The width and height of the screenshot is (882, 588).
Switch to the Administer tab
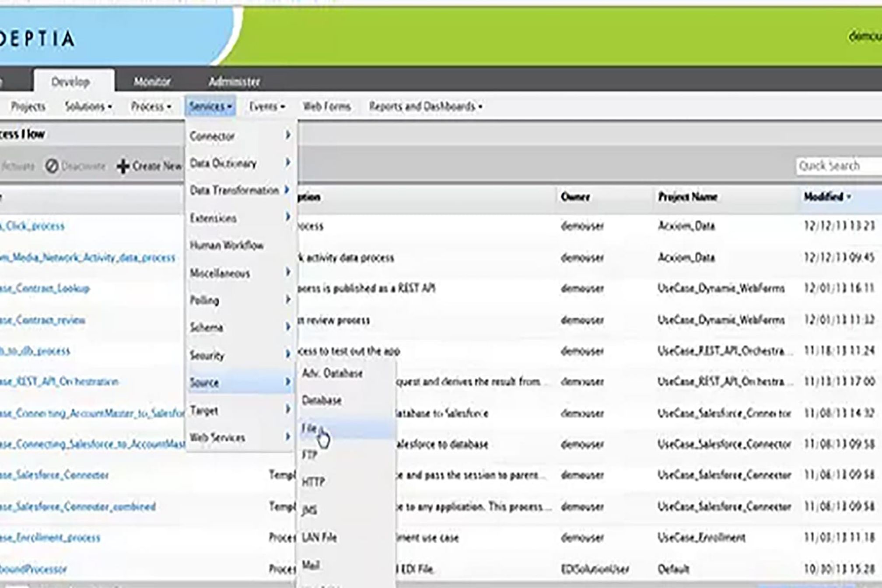234,81
